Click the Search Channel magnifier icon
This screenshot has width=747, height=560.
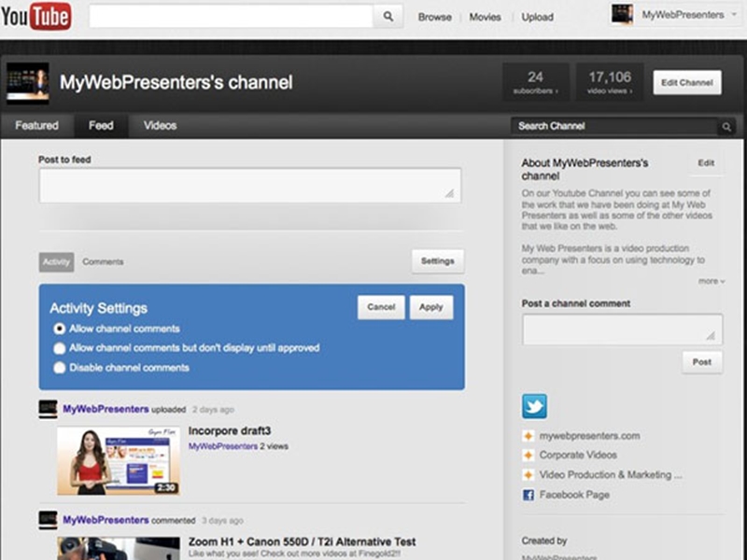[726, 127]
